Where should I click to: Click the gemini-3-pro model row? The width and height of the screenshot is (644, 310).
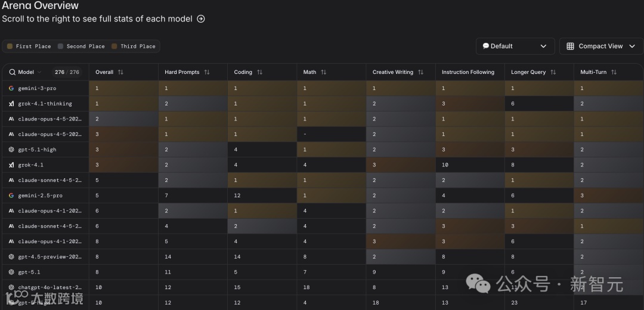click(36, 88)
